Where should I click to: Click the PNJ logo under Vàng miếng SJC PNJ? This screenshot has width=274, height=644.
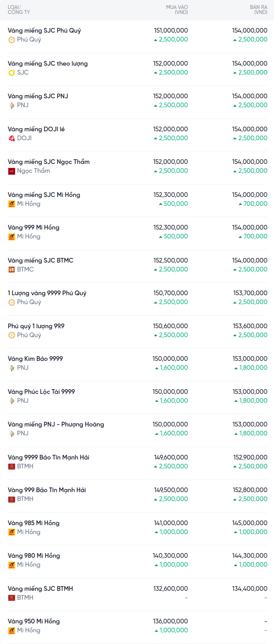12,105
